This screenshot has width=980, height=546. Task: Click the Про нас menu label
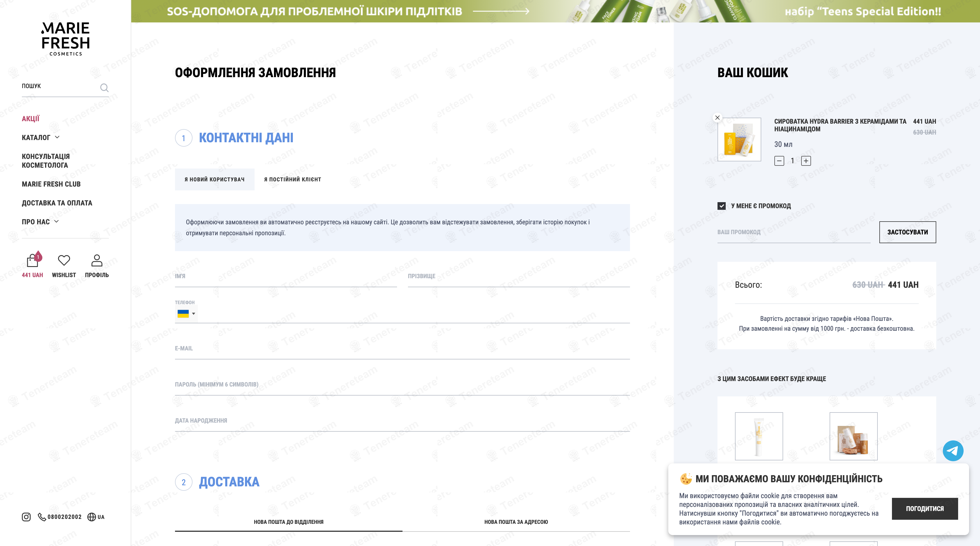(x=36, y=222)
